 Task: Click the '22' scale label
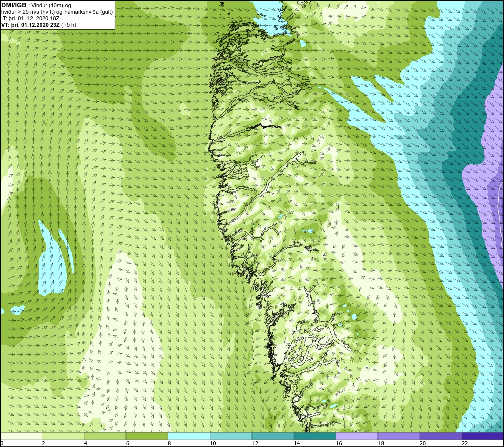click(465, 444)
